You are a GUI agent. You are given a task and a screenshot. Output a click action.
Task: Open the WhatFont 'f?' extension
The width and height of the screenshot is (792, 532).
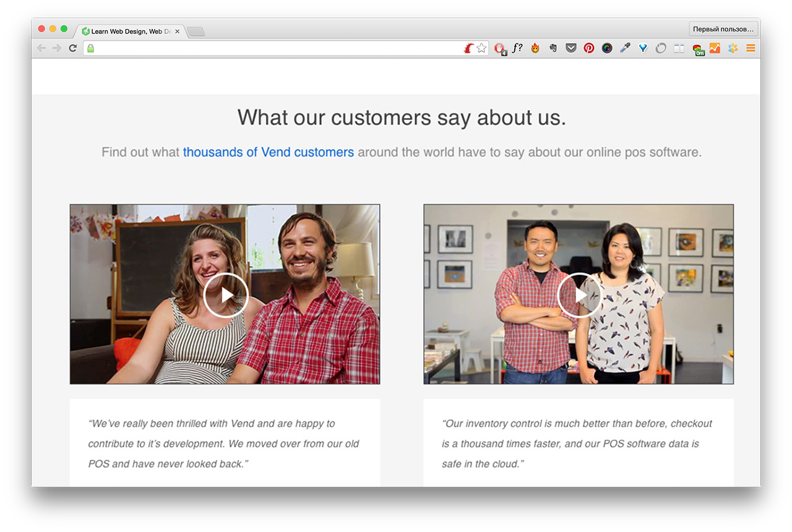[x=517, y=48]
